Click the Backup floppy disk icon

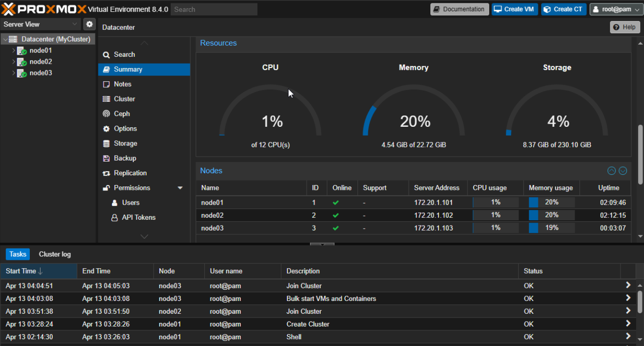(x=106, y=158)
